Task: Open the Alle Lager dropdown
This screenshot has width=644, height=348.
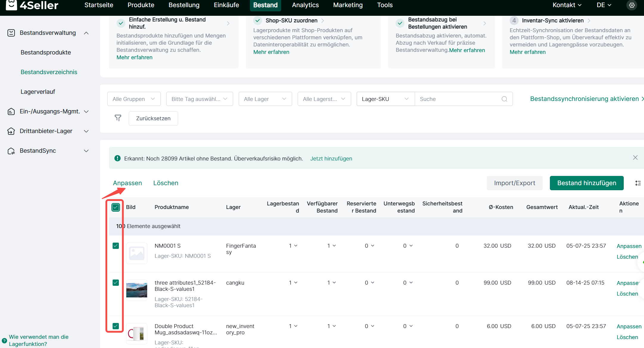Action: pos(265,99)
